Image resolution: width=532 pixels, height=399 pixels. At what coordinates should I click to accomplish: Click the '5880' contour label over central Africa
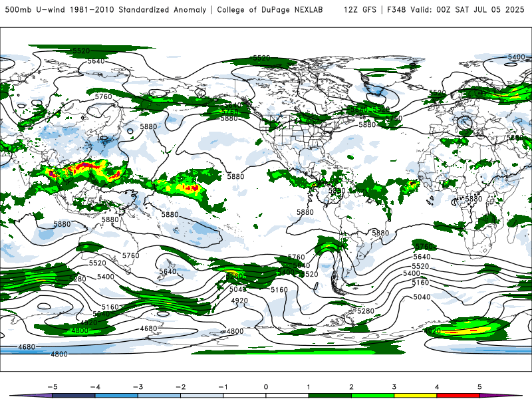point(473,199)
